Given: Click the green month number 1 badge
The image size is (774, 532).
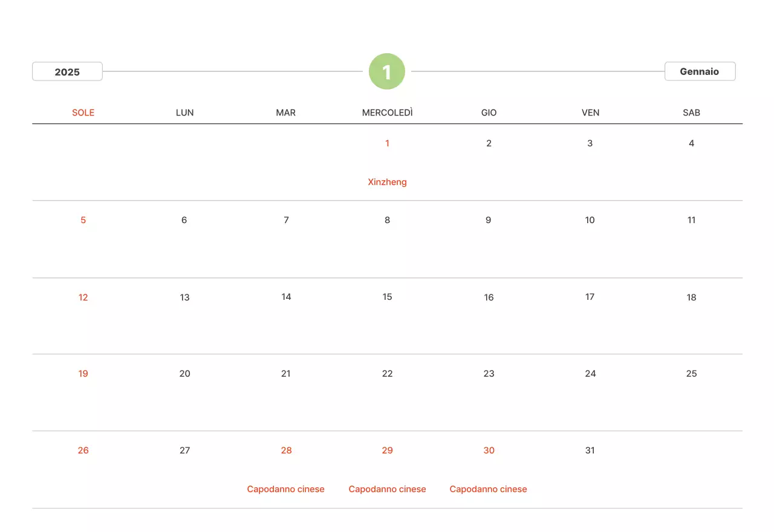Looking at the screenshot, I should [x=387, y=72].
